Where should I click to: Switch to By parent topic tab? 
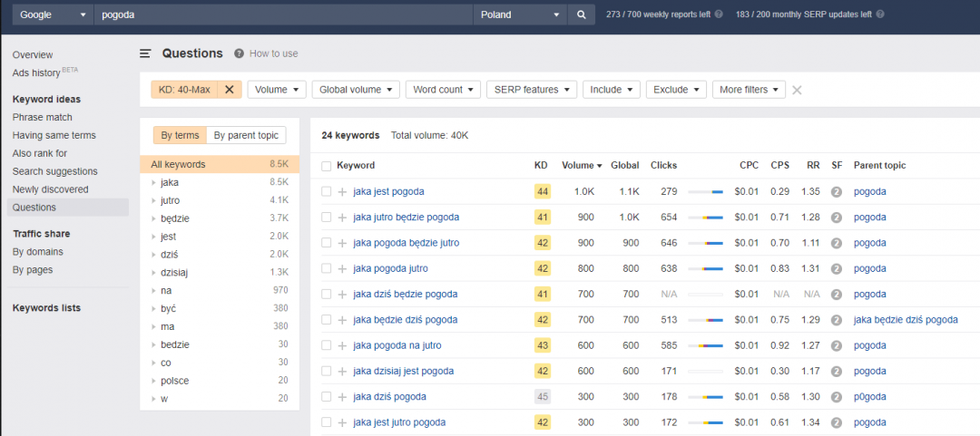tap(245, 135)
